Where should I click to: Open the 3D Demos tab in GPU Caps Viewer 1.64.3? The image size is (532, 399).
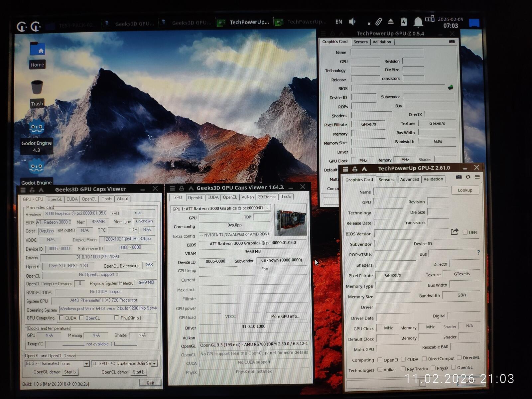coord(267,197)
